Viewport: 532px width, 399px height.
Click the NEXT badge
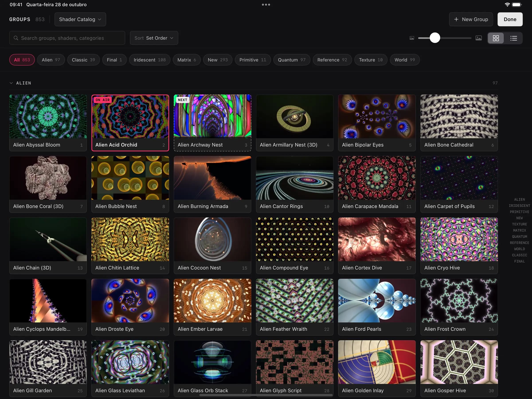pos(183,100)
